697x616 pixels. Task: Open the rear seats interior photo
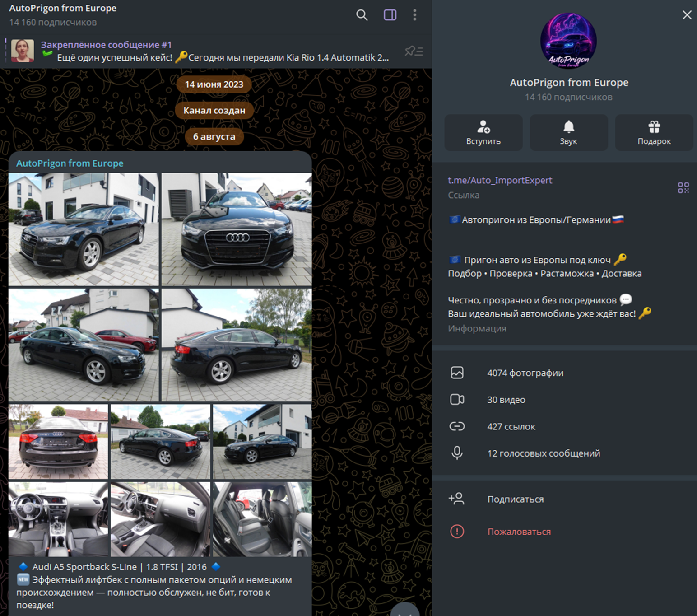pyautogui.click(x=262, y=519)
